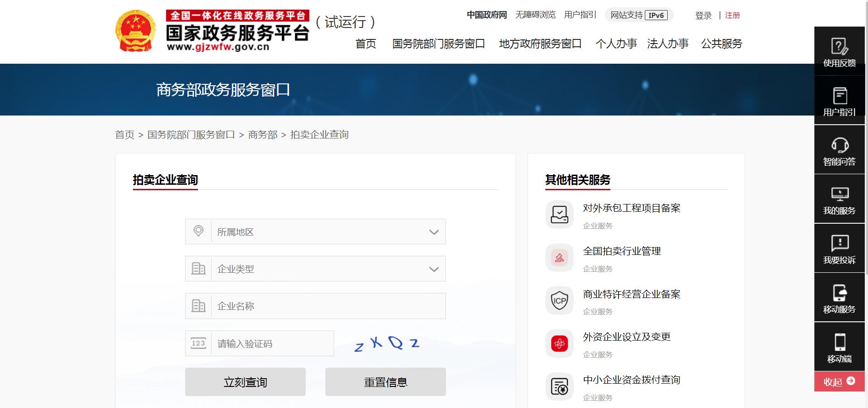The height and width of the screenshot is (408, 868).
Task: Click breadcrumb 商务部
Action: pos(263,135)
